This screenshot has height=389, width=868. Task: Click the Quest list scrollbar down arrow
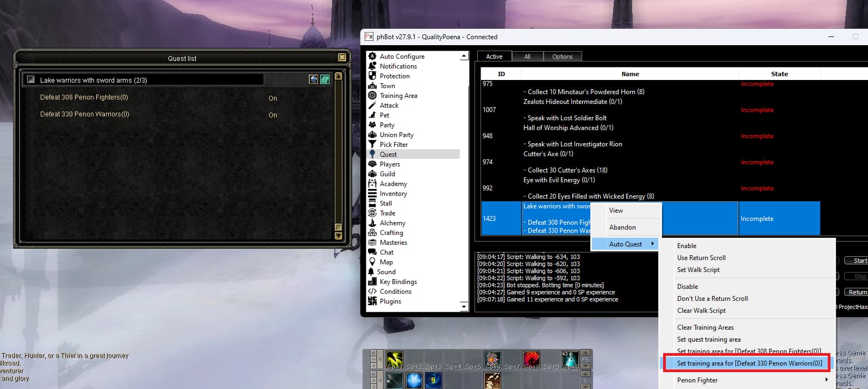pyautogui.click(x=339, y=236)
